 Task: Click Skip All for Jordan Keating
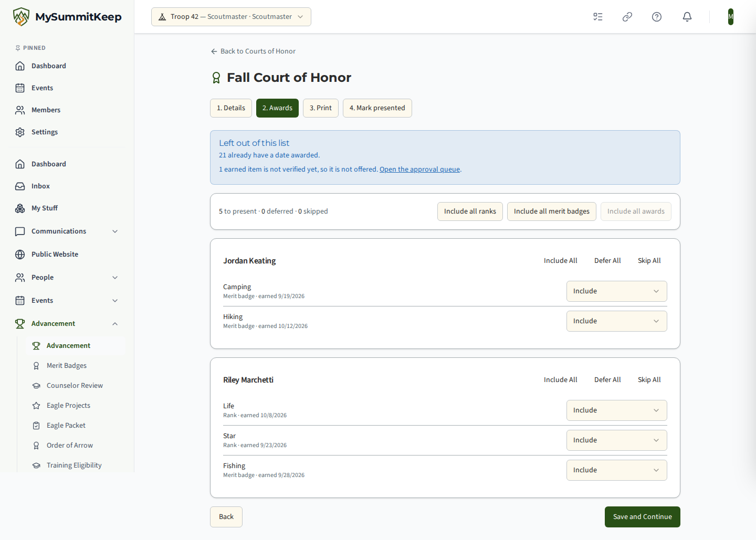pos(649,261)
